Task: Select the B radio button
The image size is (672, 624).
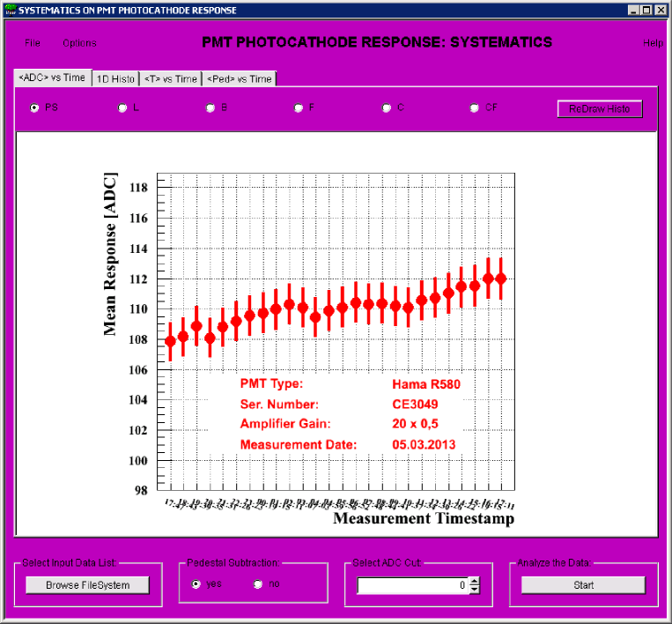Action: (x=210, y=108)
